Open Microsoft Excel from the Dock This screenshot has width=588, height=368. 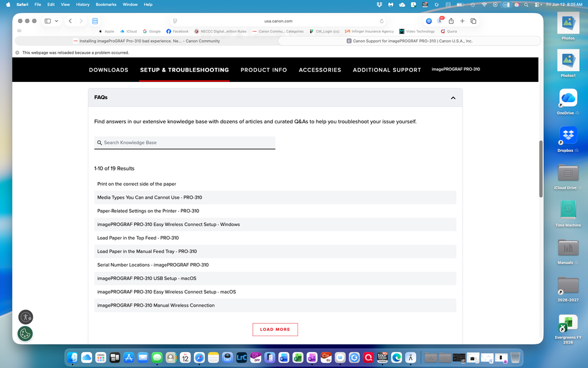tap(298, 357)
